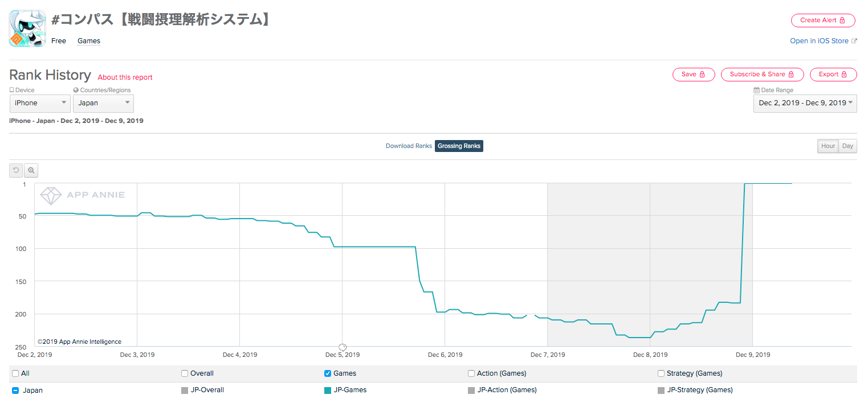Switch chart granularity to Day
Image resolution: width=868 pixels, height=411 pixels.
coord(847,146)
